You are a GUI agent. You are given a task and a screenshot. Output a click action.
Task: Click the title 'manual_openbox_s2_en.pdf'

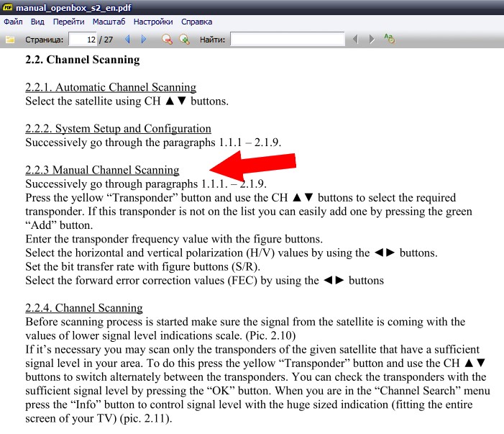click(x=73, y=8)
